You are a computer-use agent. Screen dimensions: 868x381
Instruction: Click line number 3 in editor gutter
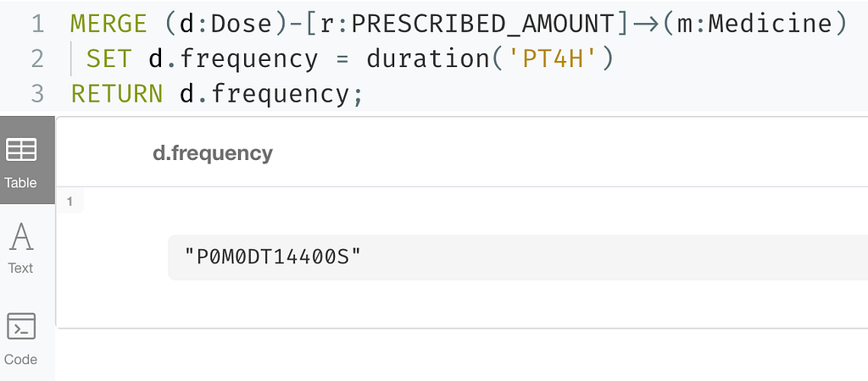click(x=37, y=94)
